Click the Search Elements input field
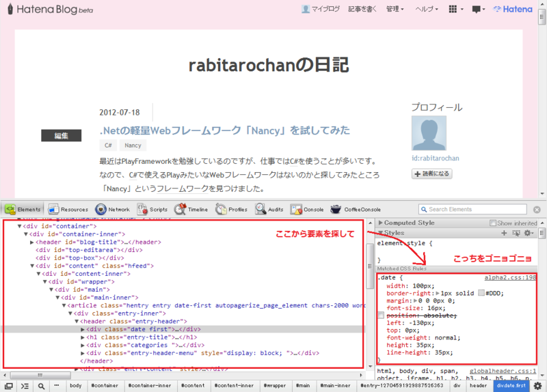547x392 pixels. pos(472,210)
